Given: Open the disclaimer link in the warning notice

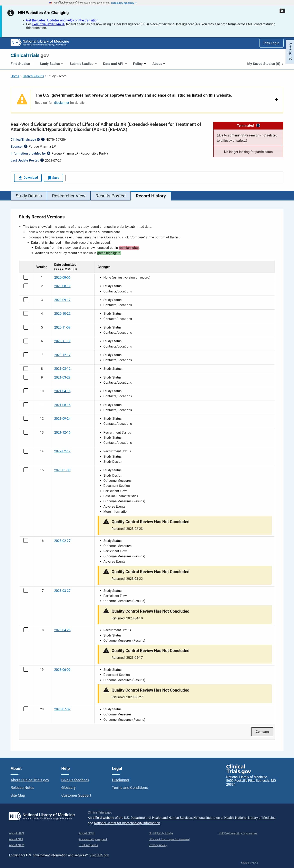Looking at the screenshot, I should pyautogui.click(x=61, y=103).
